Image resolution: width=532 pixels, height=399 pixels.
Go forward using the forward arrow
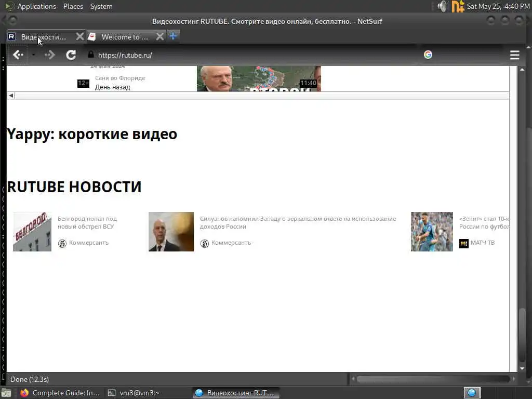pyautogui.click(x=49, y=55)
